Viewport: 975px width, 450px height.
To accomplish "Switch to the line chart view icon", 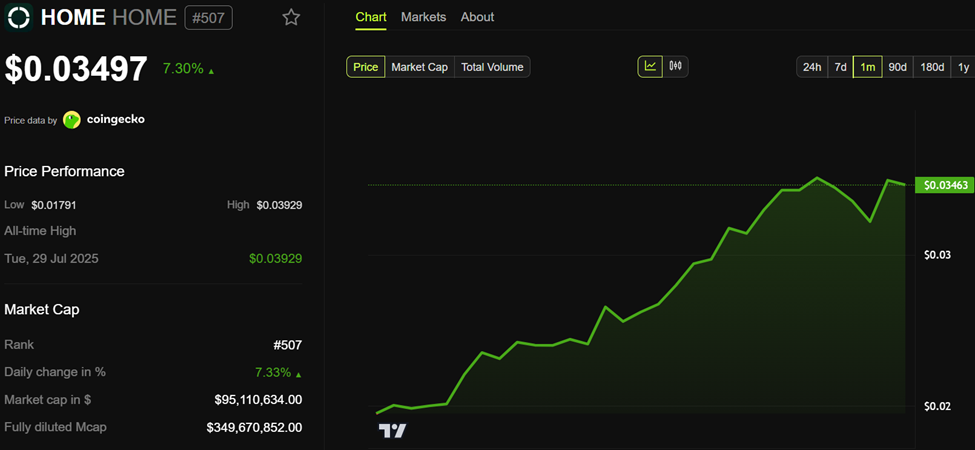I will [x=650, y=66].
